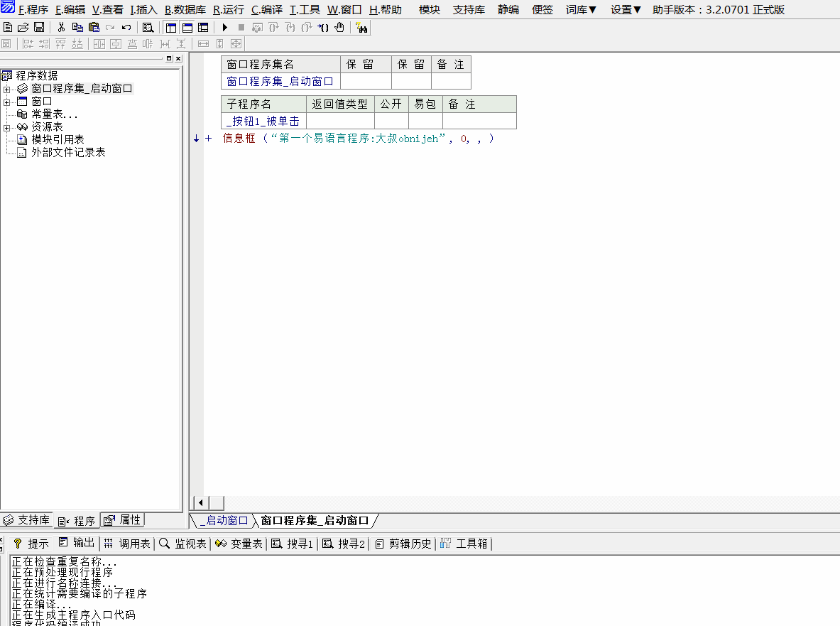Click the horizontal center layout icon
The image size is (840, 626).
99,44
